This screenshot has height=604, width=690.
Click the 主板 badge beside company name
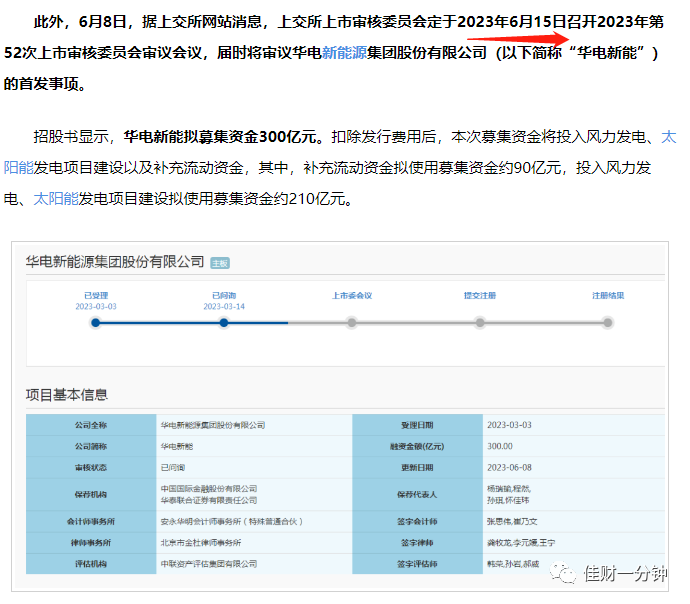(x=220, y=263)
